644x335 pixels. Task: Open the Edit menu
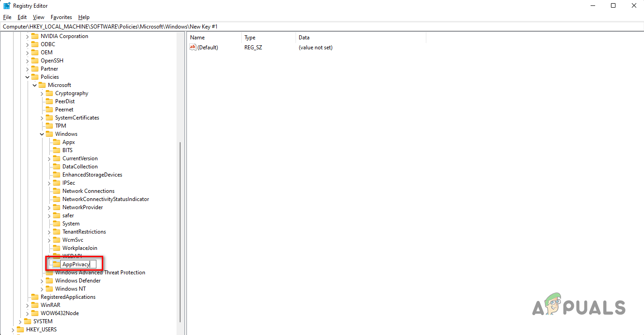(x=22, y=17)
